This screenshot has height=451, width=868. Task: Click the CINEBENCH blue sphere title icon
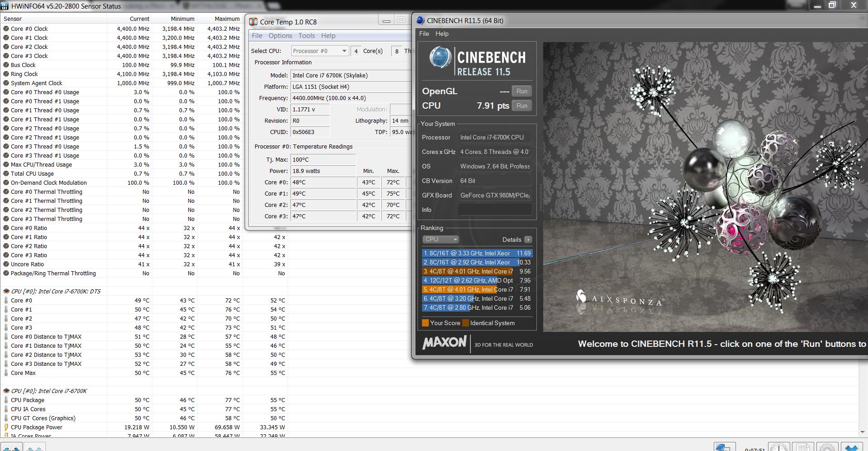tap(420, 20)
